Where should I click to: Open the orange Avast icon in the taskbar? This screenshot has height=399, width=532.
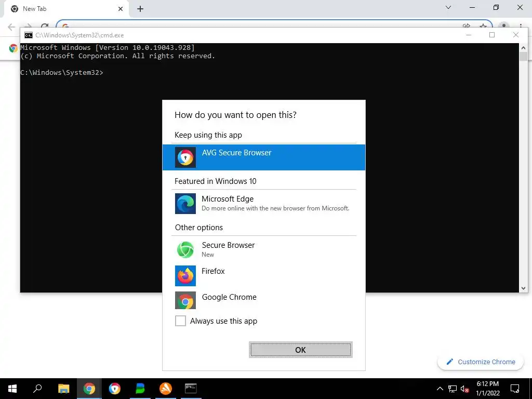point(166,389)
